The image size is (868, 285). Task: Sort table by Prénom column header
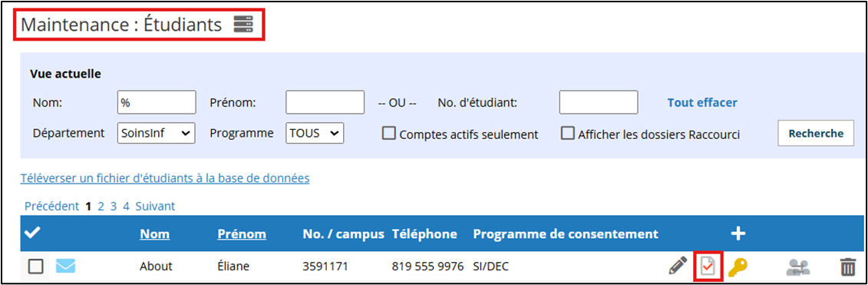[x=241, y=234]
